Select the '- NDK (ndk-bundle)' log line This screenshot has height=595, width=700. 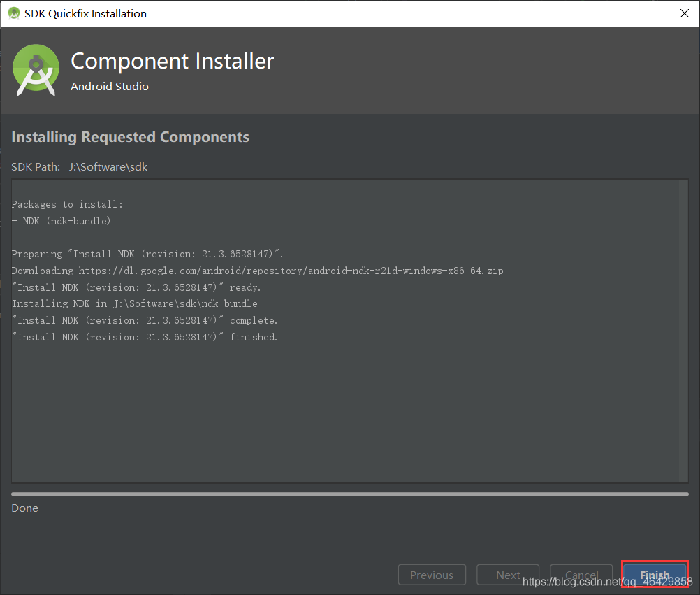click(x=61, y=221)
